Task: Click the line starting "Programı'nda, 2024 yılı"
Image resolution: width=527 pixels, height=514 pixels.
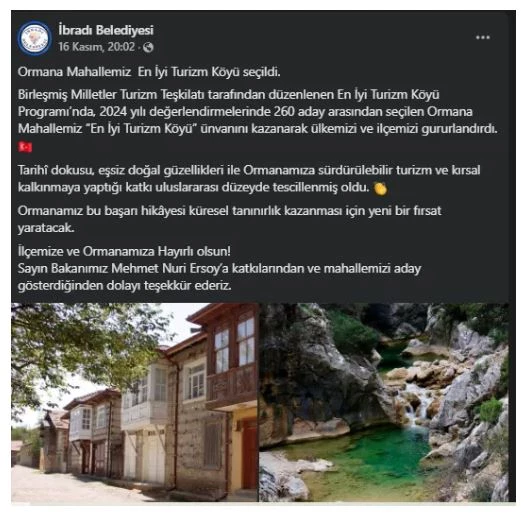Action: tap(245, 111)
